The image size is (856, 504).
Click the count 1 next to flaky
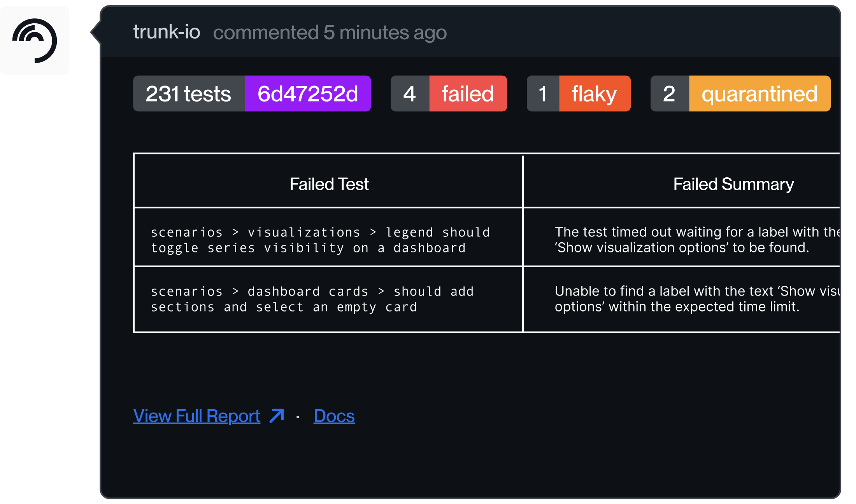click(543, 94)
